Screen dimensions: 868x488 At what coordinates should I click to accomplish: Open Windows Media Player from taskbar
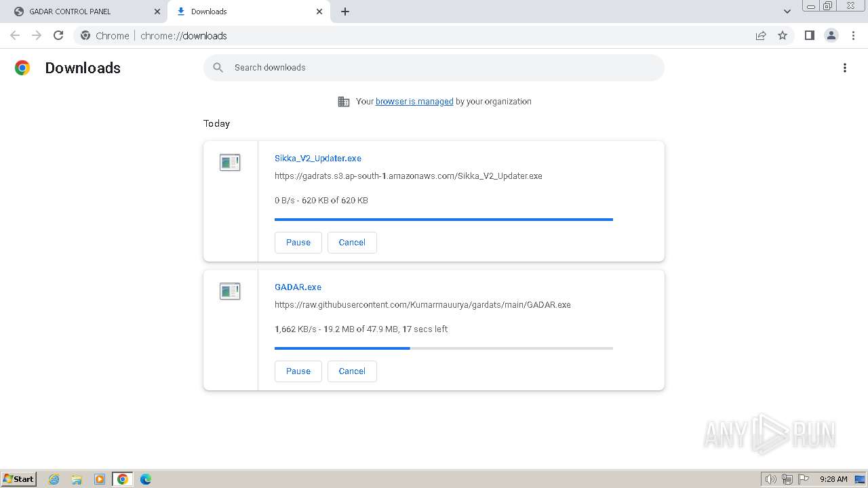[x=100, y=479]
